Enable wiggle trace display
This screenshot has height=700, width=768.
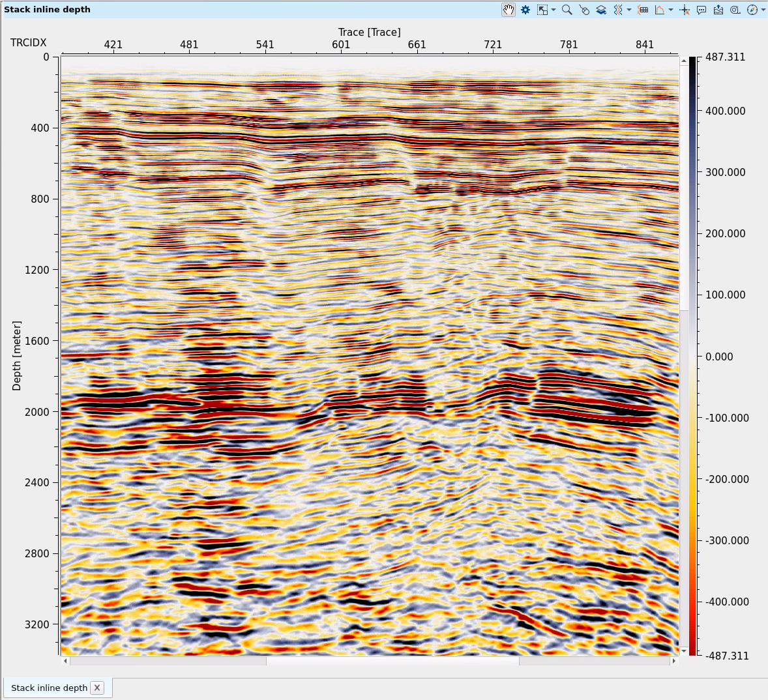coord(618,10)
